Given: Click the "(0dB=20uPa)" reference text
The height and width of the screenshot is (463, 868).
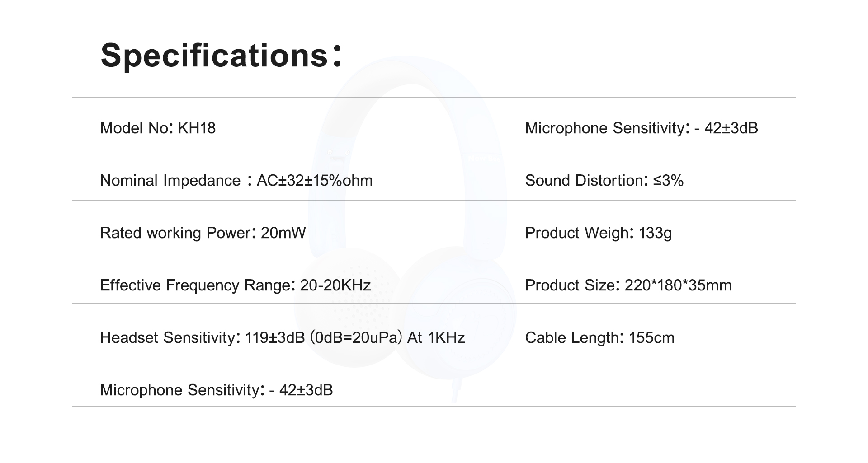Looking at the screenshot, I should [356, 338].
